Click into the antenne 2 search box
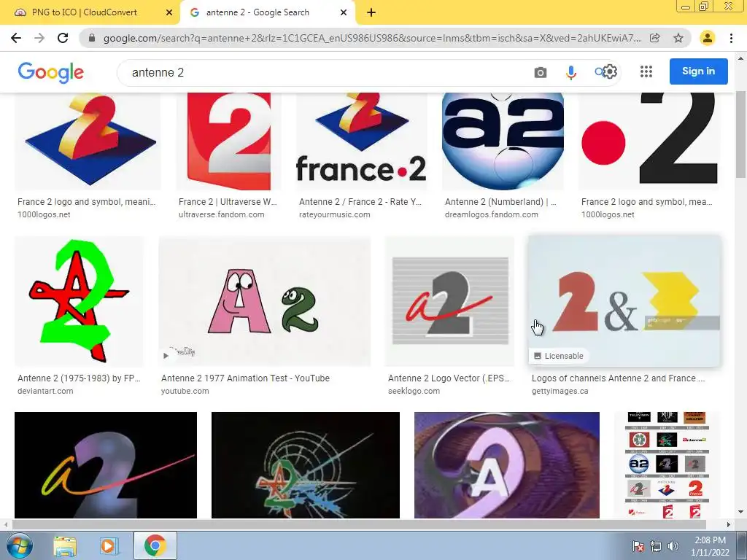The height and width of the screenshot is (560, 747). [x=324, y=72]
